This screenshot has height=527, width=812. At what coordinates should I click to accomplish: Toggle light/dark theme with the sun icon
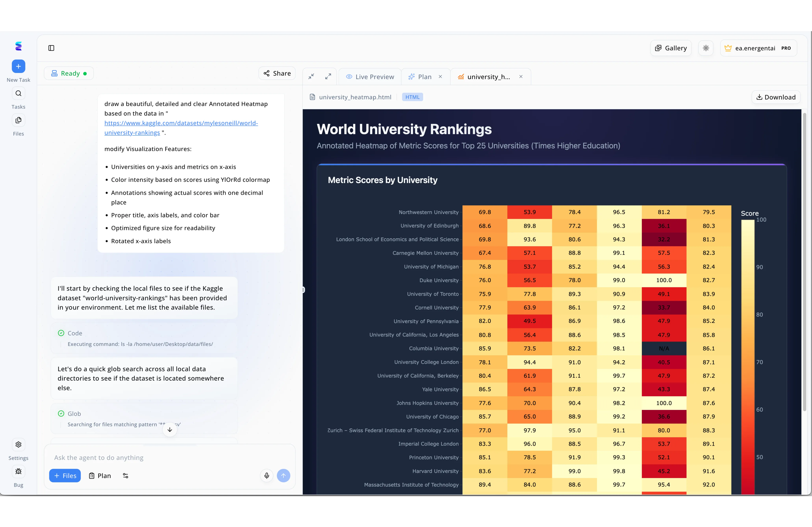(x=705, y=48)
